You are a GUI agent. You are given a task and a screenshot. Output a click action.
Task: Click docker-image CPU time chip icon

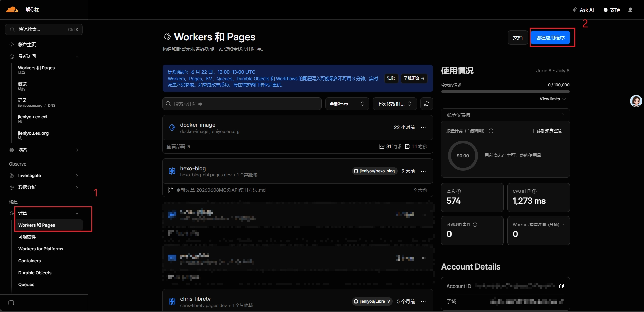point(407,146)
